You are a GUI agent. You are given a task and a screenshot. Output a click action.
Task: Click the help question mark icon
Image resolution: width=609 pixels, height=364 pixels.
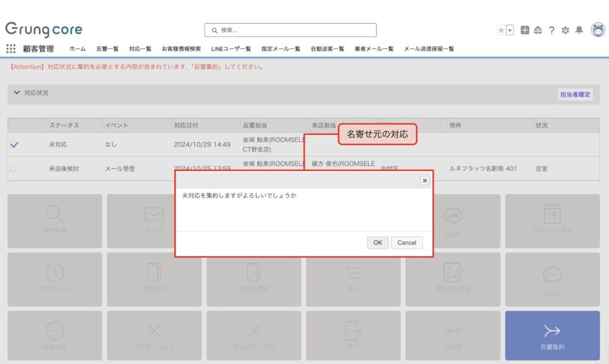coord(552,30)
